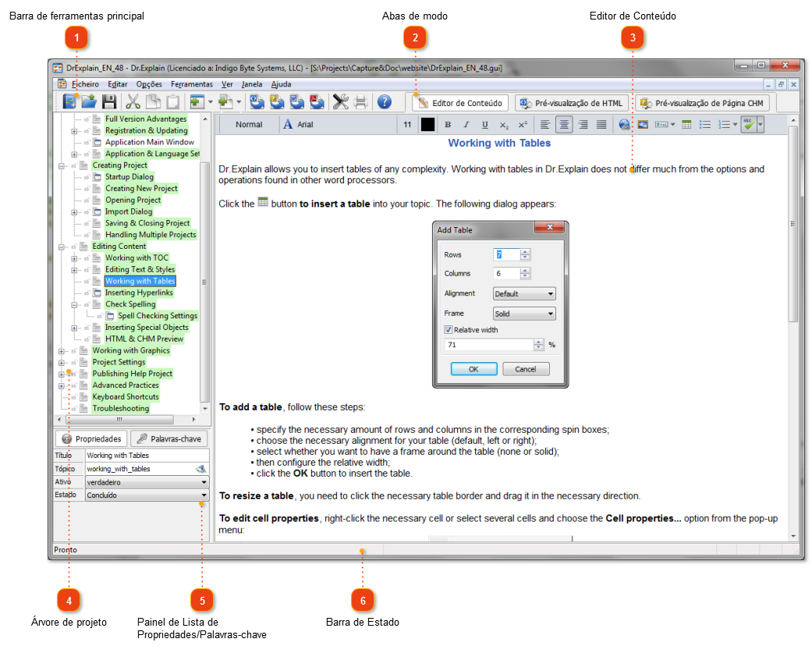Viewport: 812px width, 653px height.
Task: Export project to CHM icon
Action: click(277, 102)
